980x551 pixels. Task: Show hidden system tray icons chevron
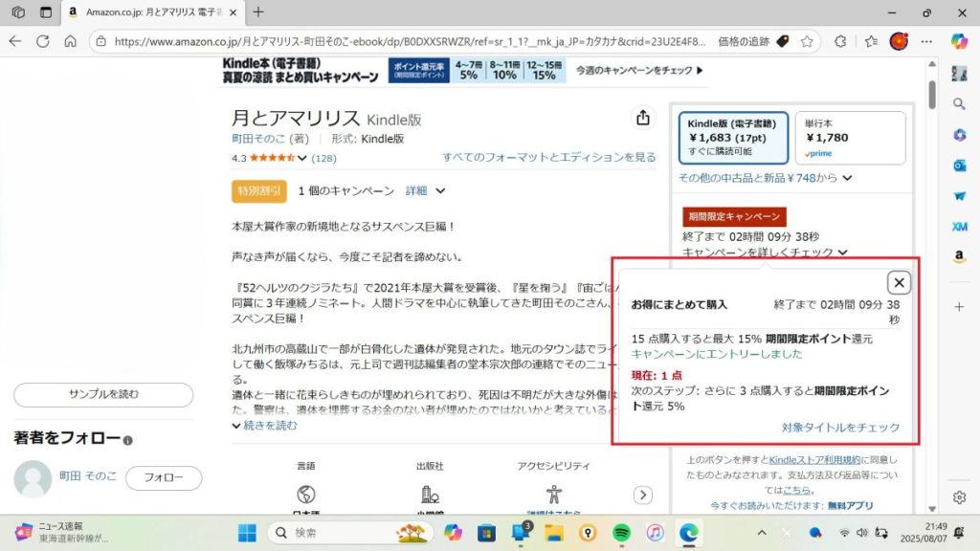pyautogui.click(x=761, y=533)
